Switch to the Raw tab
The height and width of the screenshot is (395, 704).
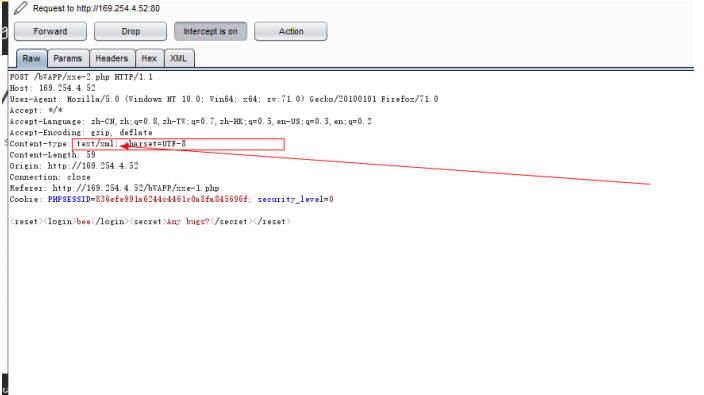coord(31,58)
